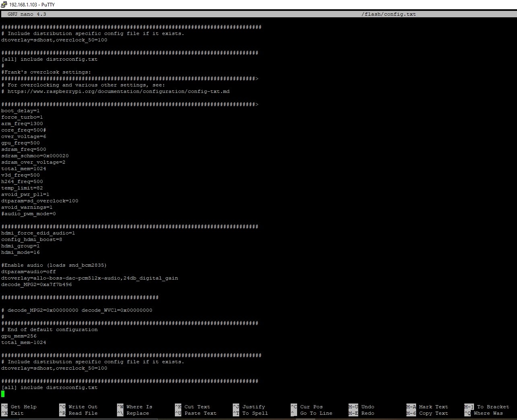Click the ^U Paste Text shortcut
The height and width of the screenshot is (420, 517).
pos(196,413)
